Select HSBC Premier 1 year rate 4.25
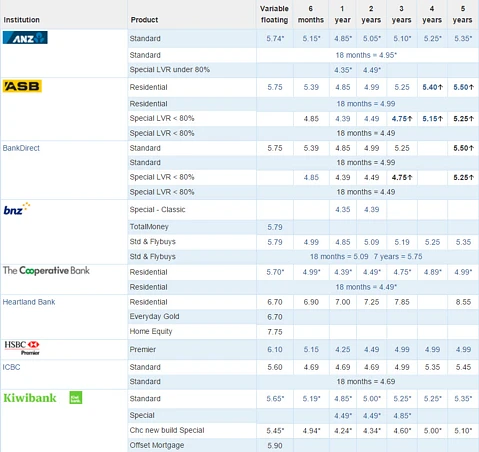Image resolution: width=479 pixels, height=452 pixels. (343, 350)
